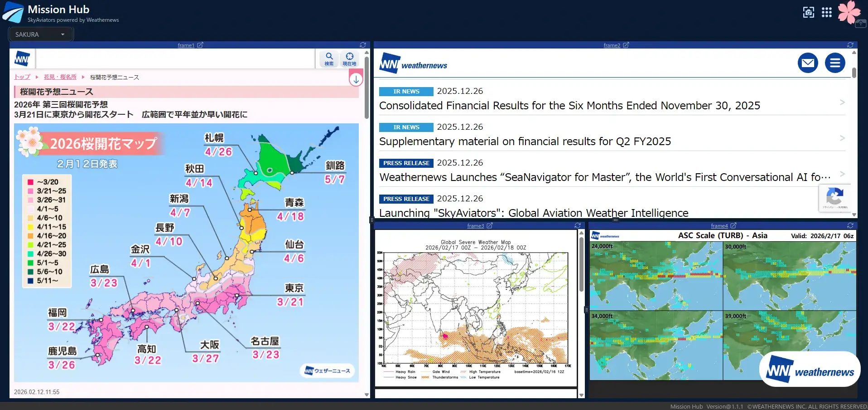Reload frame2 using its refresh icon
Screen dimensions: 868x410
coord(850,45)
